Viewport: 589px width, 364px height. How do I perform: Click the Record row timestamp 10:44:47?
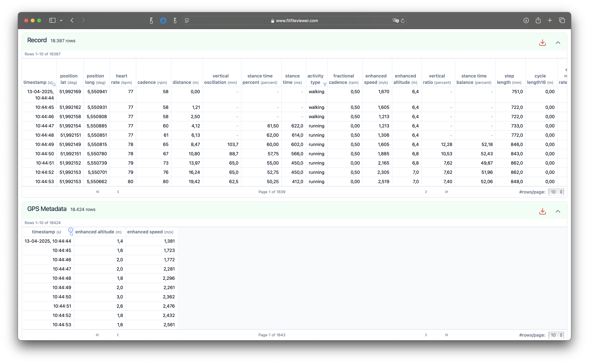tap(44, 126)
